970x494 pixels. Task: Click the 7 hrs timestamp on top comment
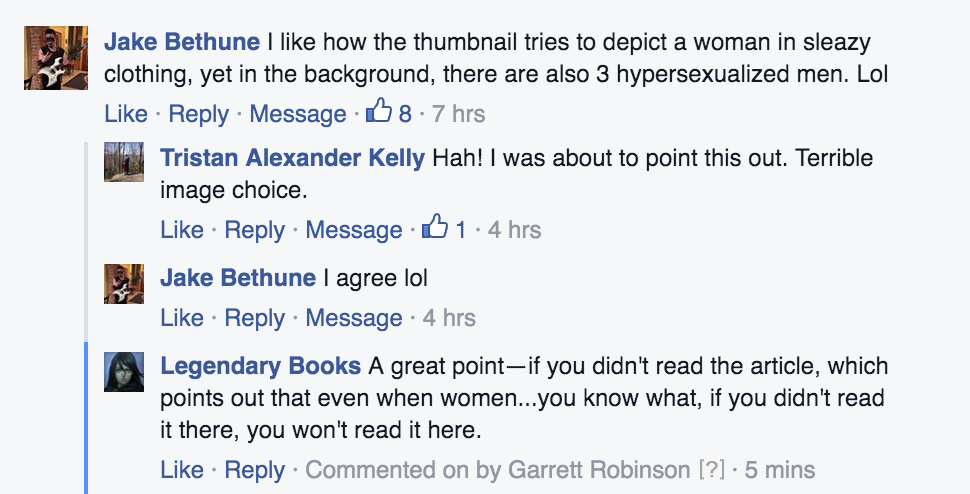tap(458, 114)
